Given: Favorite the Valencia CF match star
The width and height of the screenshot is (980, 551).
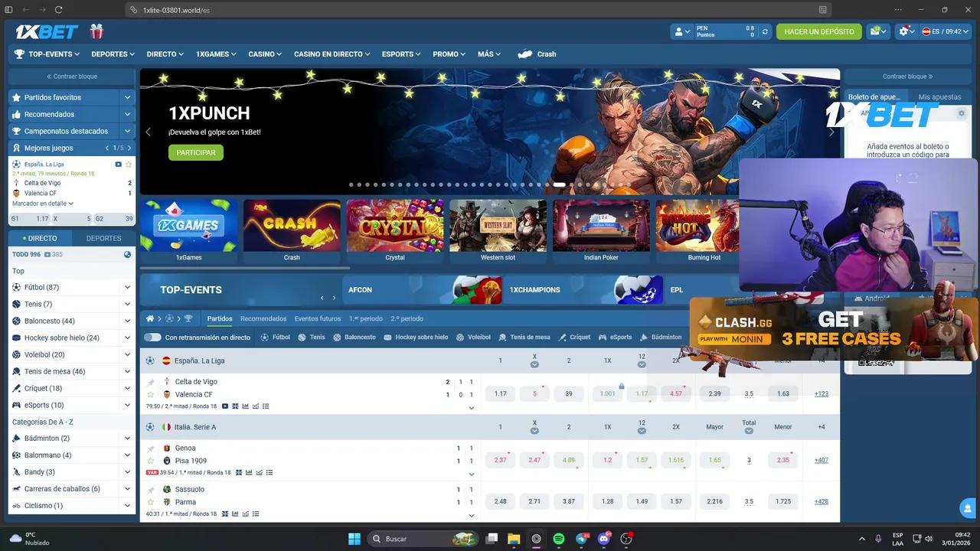Looking at the screenshot, I should tap(151, 395).
